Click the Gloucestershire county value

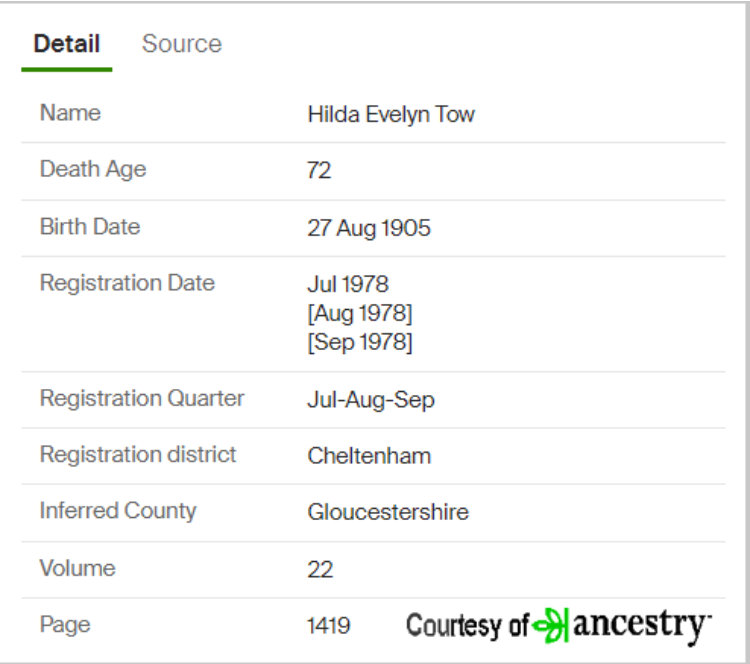coord(387,513)
